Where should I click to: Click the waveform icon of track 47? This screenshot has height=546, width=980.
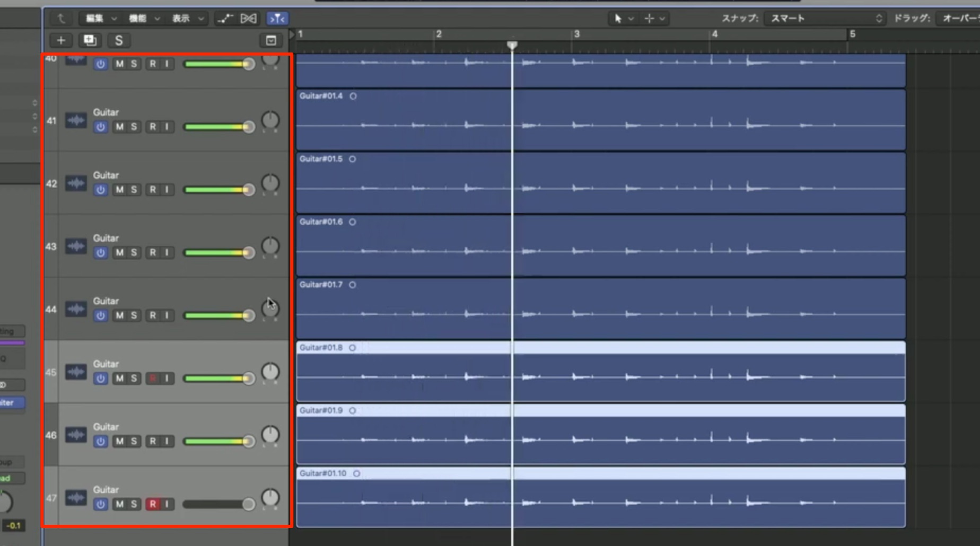click(x=76, y=498)
